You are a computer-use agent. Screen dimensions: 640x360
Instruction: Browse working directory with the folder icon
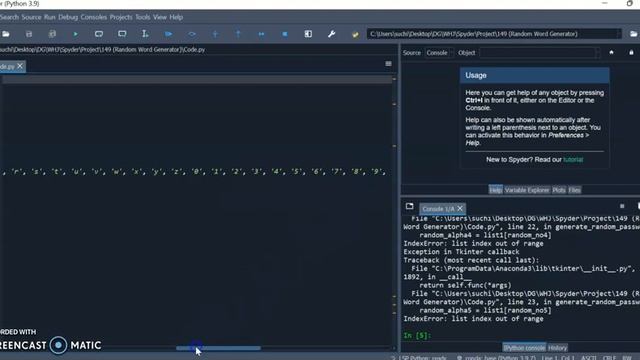pyautogui.click(x=633, y=34)
